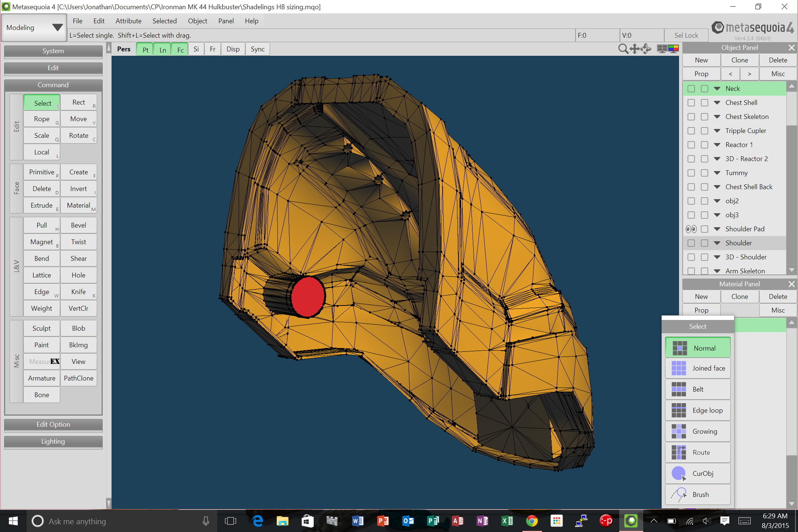The height and width of the screenshot is (532, 798).
Task: Open File Explorer from taskbar
Action: pyautogui.click(x=282, y=521)
